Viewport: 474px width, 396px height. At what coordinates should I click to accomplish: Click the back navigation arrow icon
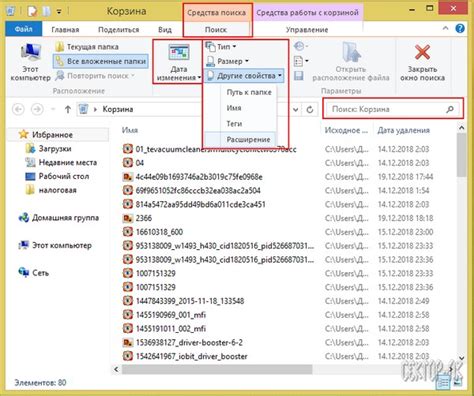click(x=18, y=109)
